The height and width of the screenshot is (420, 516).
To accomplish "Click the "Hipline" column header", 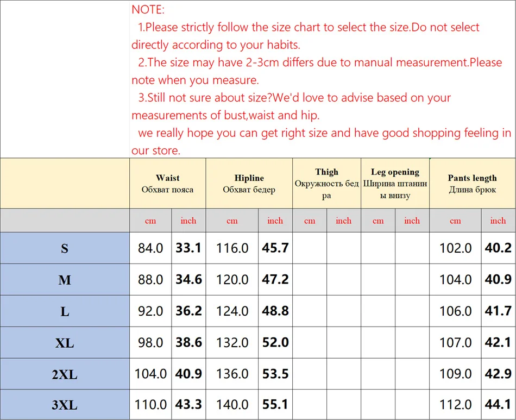I will 249,183.
